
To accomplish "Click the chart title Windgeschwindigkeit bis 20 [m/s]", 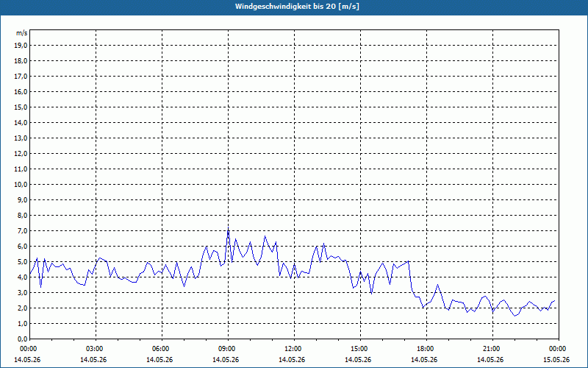I will 297,7.
